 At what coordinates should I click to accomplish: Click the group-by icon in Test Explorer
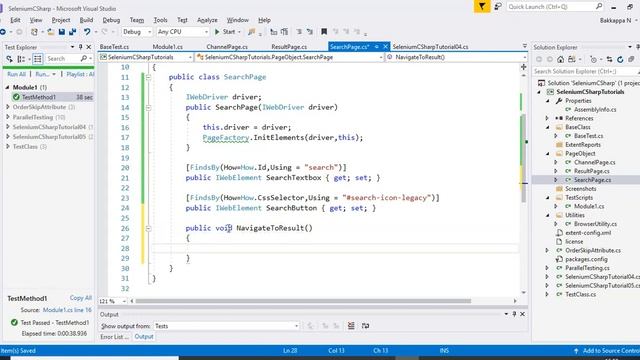click(x=21, y=59)
